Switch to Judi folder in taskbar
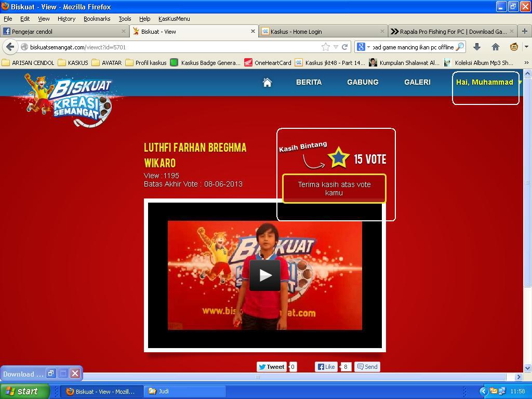The image size is (532, 399). click(x=185, y=391)
